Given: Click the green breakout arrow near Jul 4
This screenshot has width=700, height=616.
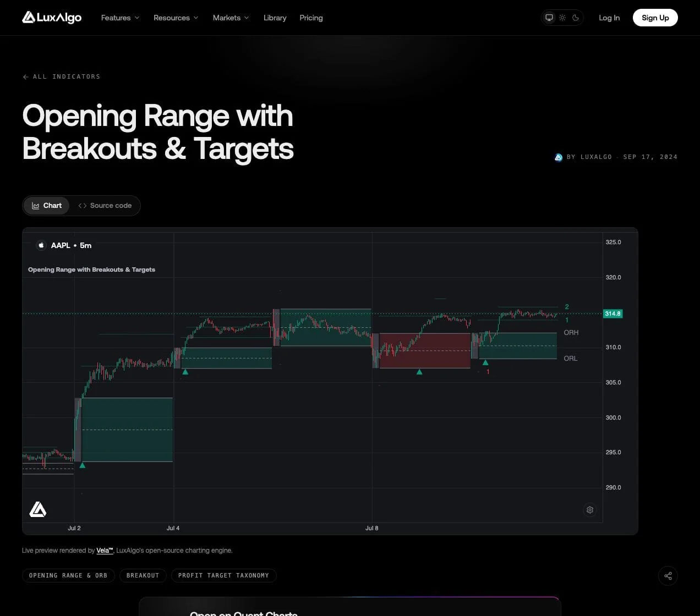Looking at the screenshot, I should [x=185, y=372].
